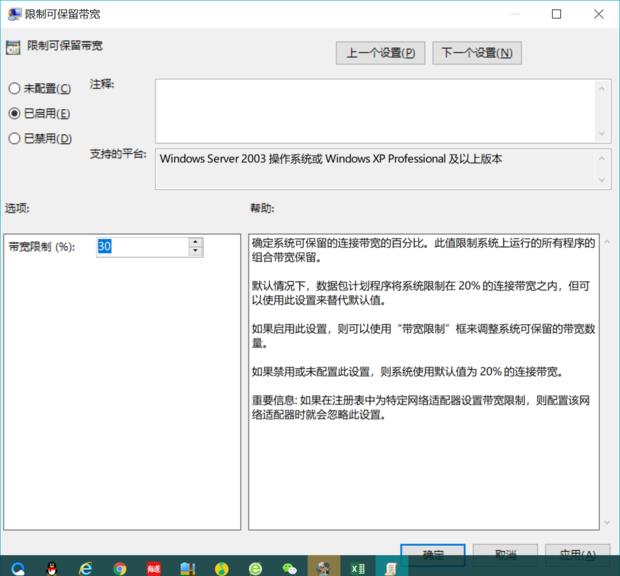The height and width of the screenshot is (576, 620).
Task: Click inside the 注释 comment text box
Action: [x=375, y=111]
